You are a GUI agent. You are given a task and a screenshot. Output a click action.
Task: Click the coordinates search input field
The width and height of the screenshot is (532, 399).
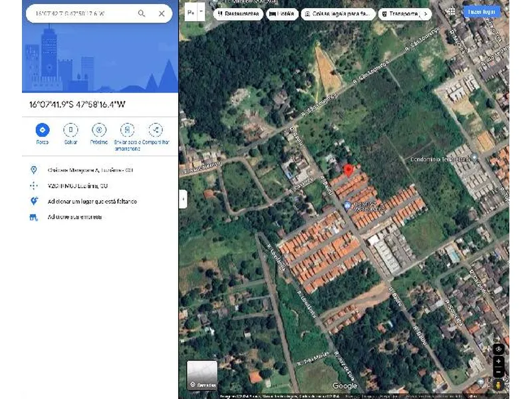[80, 13]
